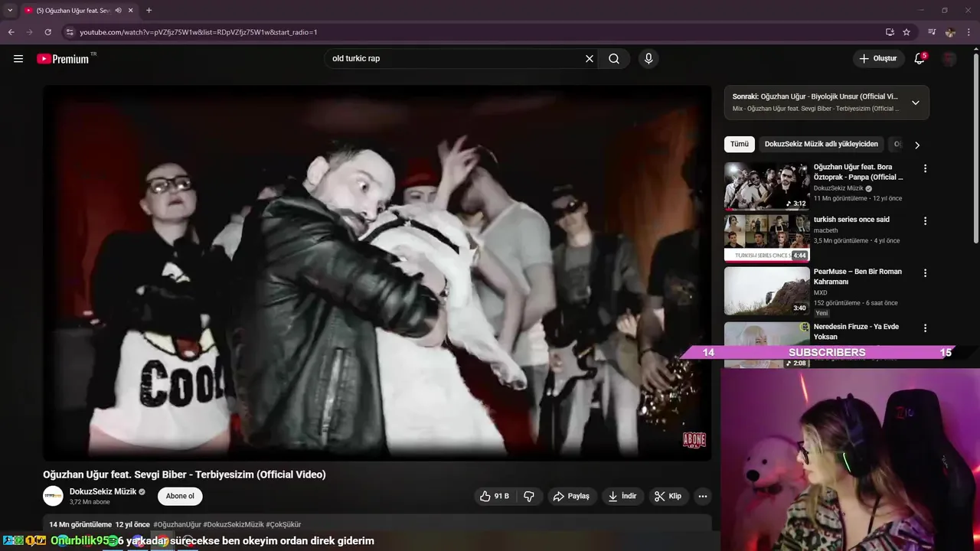Open more options for PearMuse video

925,273
